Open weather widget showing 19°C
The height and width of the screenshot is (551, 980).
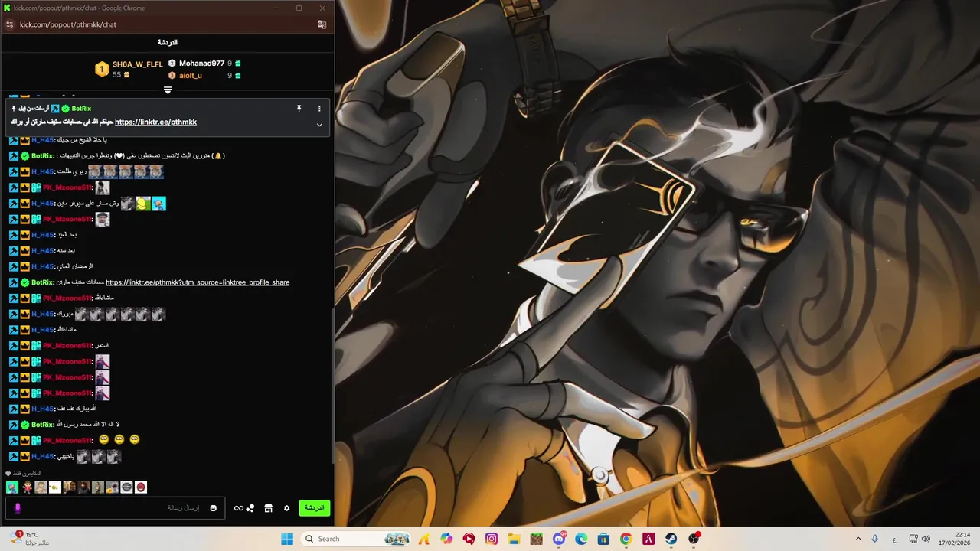[29, 539]
